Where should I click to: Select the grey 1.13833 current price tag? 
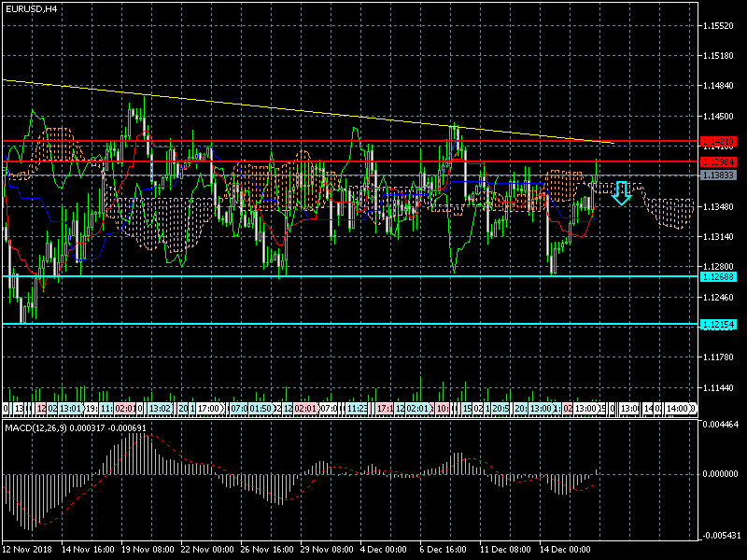(x=722, y=175)
